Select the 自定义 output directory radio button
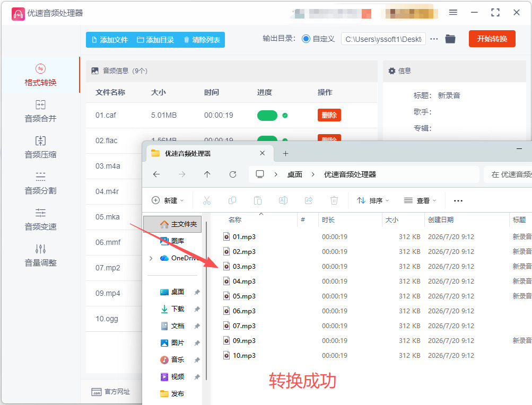The image size is (532, 405). click(306, 39)
